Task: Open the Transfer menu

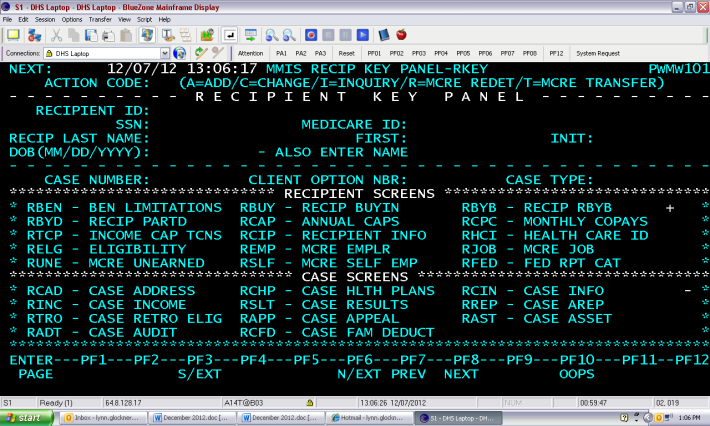Action: [100, 19]
